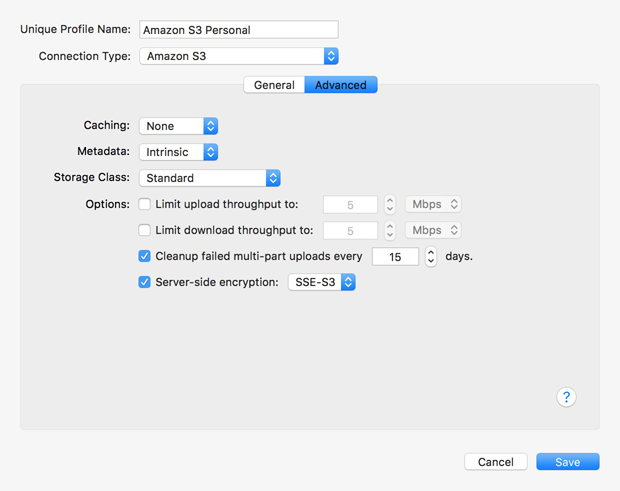
Task: Click the Unique Profile Name field
Action: tap(239, 30)
